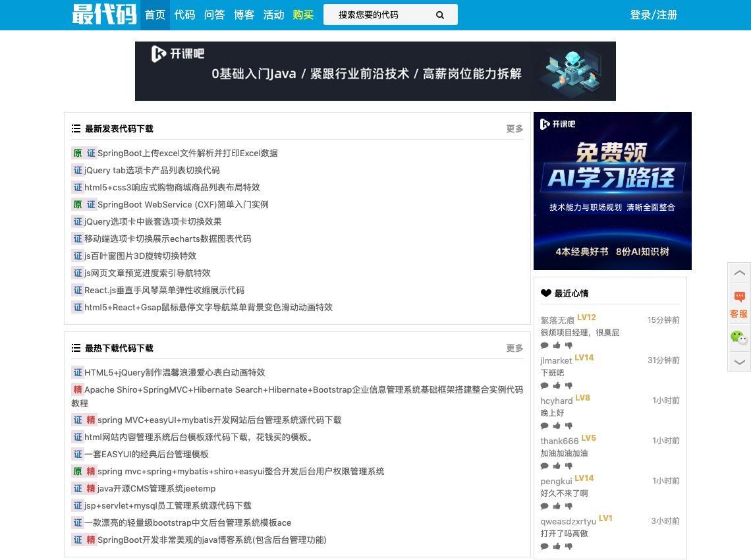Screen dimensions: 751x560
Task: Click the magnifier search icon
Action: pyautogui.click(x=439, y=14)
